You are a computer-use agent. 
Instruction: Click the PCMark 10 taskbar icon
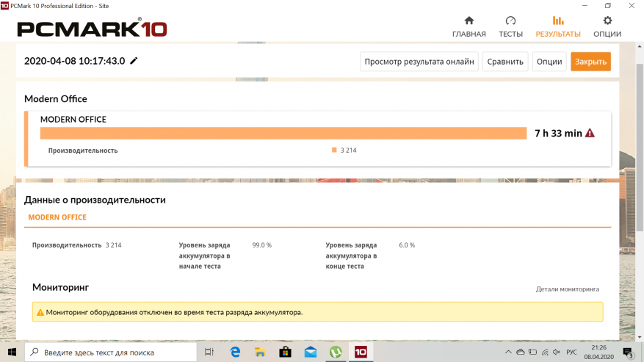[361, 352]
